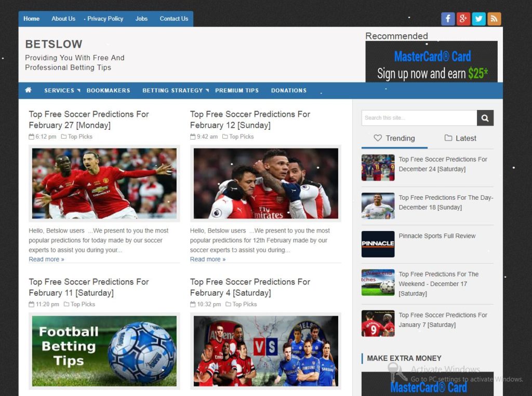Click the folder icon by February 27 Top Picks
Viewport: 532px width, 396px height.
63,136
